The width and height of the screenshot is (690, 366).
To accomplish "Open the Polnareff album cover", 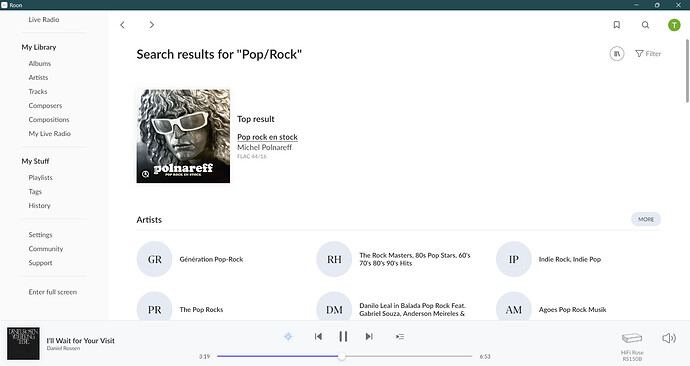I will [183, 136].
